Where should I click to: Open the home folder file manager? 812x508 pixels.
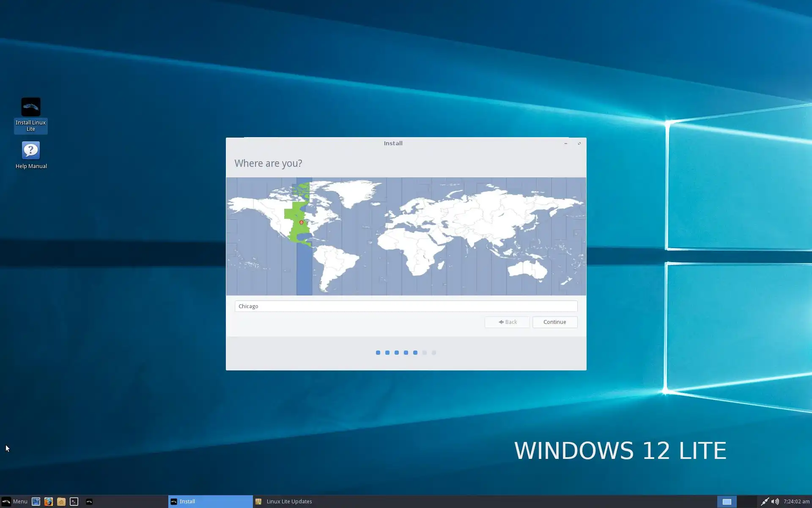pyautogui.click(x=61, y=502)
